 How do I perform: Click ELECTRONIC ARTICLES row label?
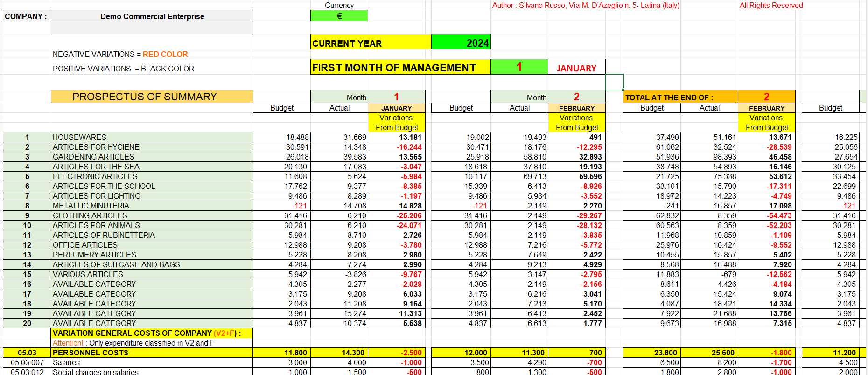(152, 176)
